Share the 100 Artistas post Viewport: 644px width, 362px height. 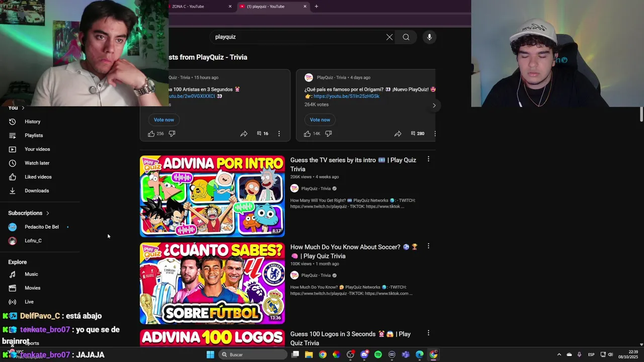pyautogui.click(x=244, y=134)
